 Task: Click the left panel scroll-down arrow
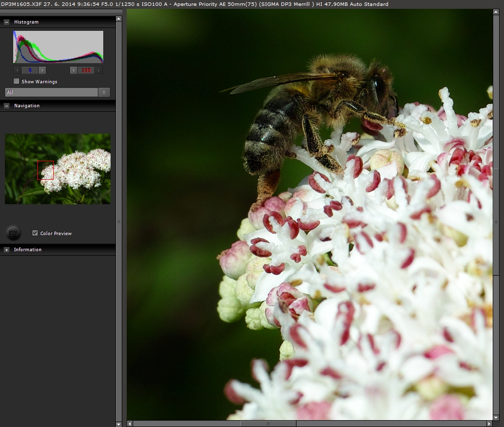pos(119,424)
